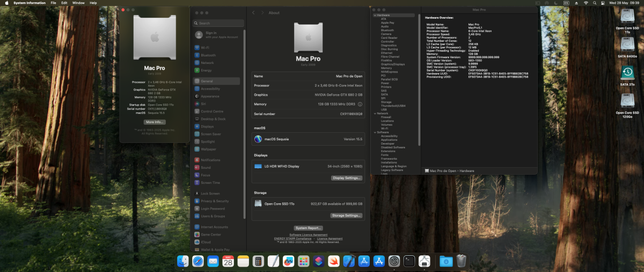
Task: Select Displays in System Settings sidebar
Action: [217, 126]
